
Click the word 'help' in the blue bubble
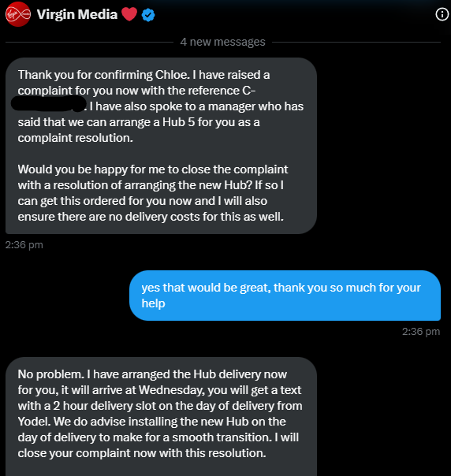pos(154,303)
